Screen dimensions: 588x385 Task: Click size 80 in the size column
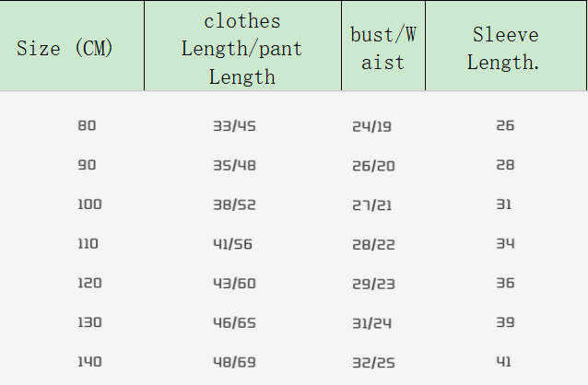pos(87,125)
